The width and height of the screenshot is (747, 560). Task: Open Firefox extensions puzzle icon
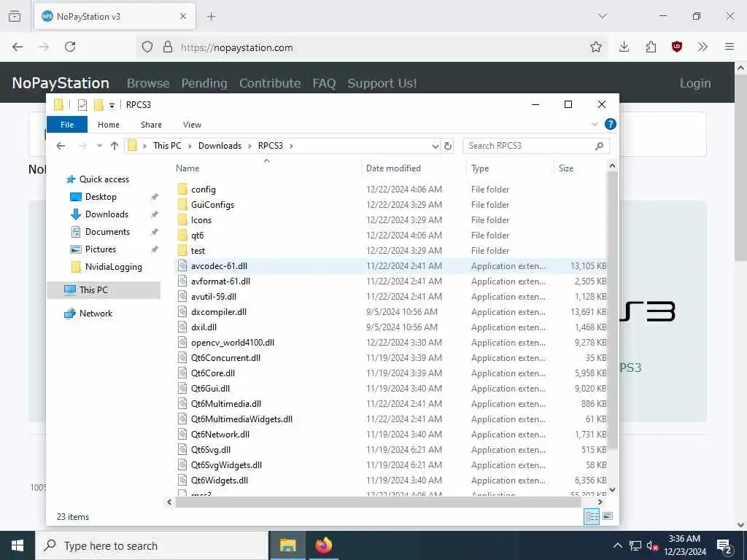651,47
